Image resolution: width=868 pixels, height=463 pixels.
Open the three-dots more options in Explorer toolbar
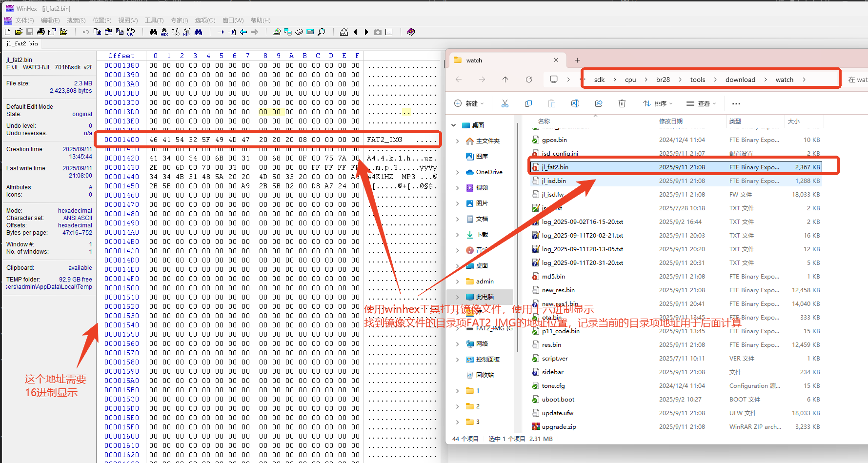[736, 103]
